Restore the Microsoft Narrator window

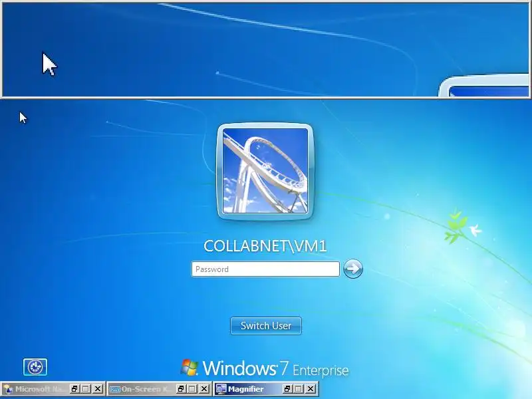click(74, 389)
